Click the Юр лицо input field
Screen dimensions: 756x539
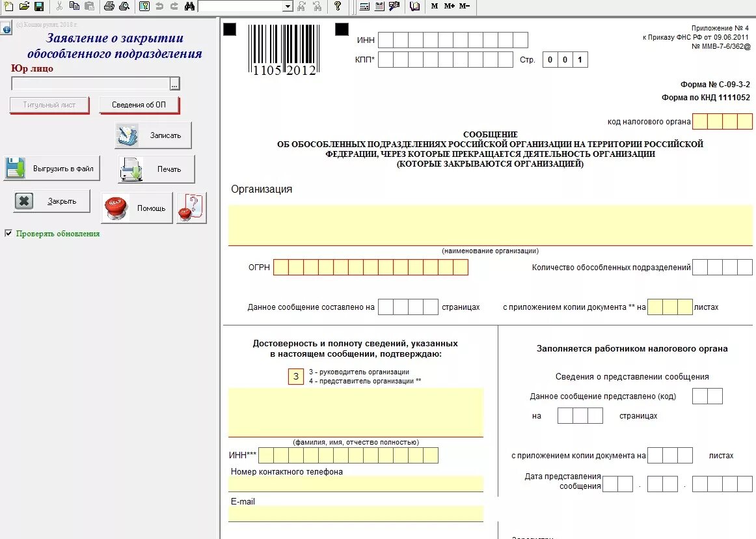(90, 83)
